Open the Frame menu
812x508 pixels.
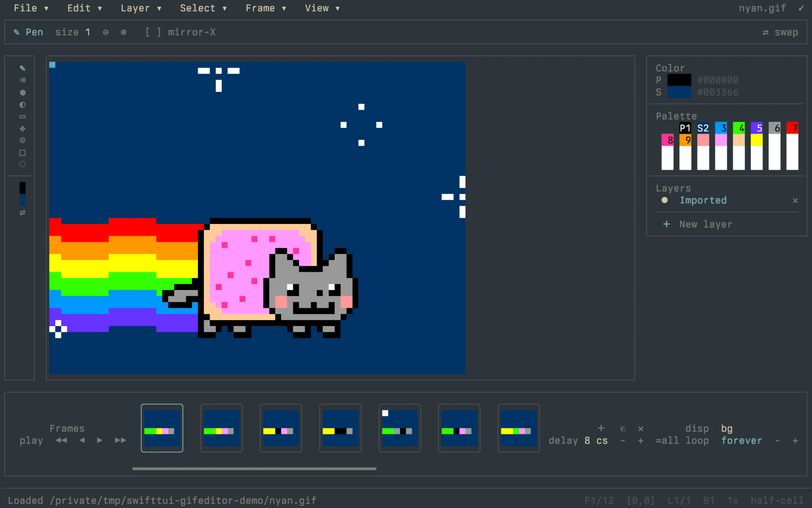coord(266,8)
